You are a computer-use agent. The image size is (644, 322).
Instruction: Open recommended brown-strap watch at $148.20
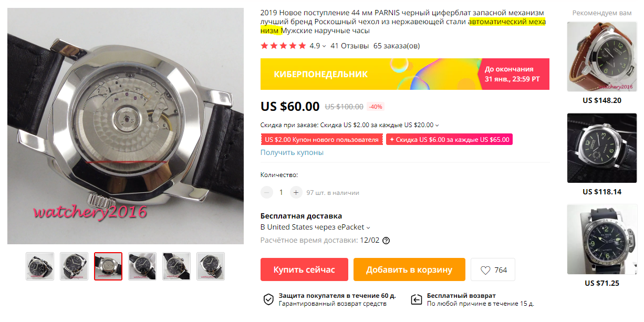pos(602,57)
